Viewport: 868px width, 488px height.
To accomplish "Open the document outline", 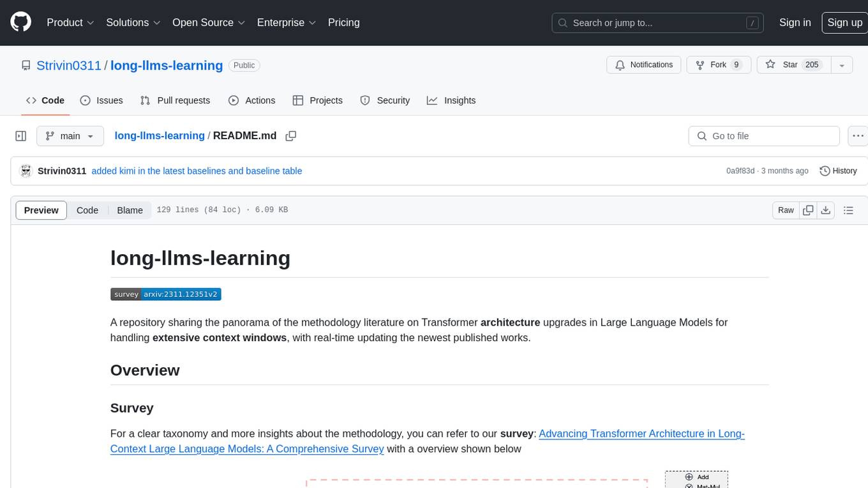I will click(848, 210).
